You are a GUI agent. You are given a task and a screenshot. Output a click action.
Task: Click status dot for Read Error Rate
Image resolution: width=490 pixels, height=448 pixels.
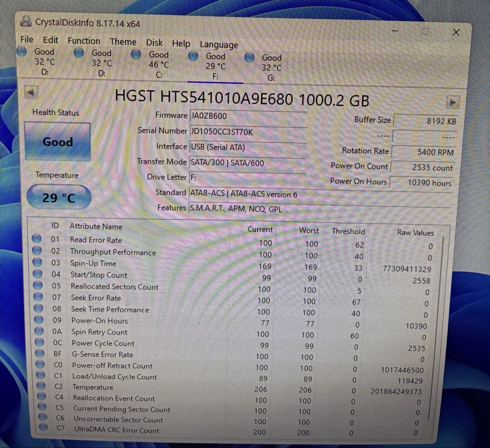[37, 239]
